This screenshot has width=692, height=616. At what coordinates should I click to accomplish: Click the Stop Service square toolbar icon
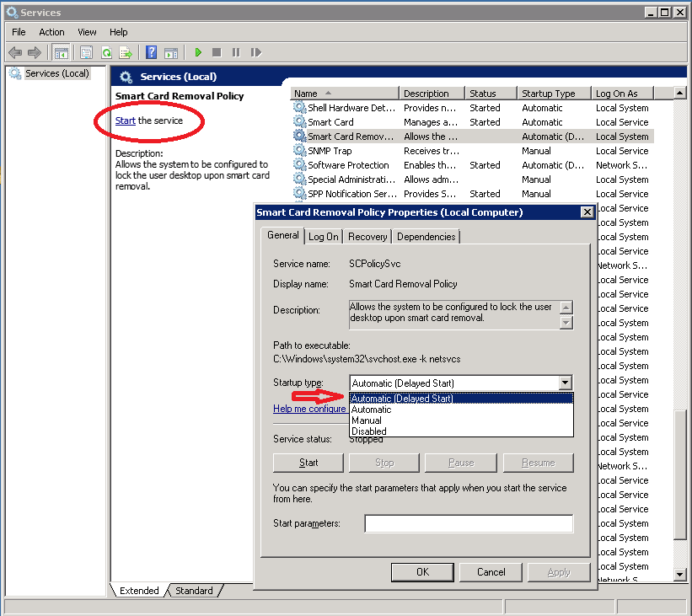click(x=217, y=52)
